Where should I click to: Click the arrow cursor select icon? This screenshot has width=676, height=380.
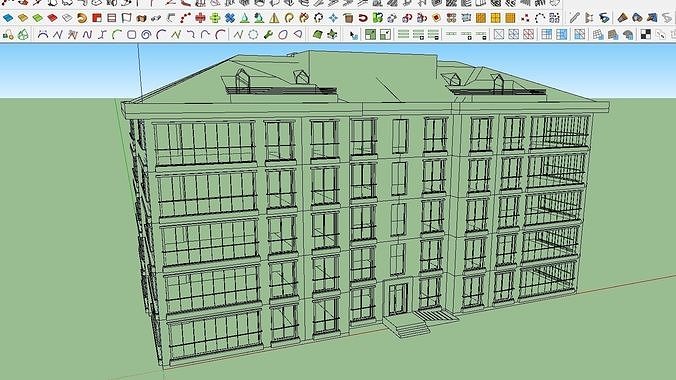(x=354, y=35)
